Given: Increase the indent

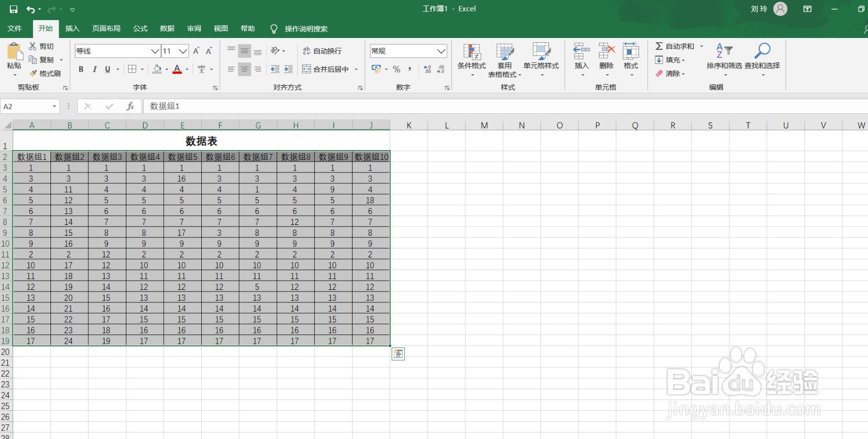Looking at the screenshot, I should pos(289,69).
